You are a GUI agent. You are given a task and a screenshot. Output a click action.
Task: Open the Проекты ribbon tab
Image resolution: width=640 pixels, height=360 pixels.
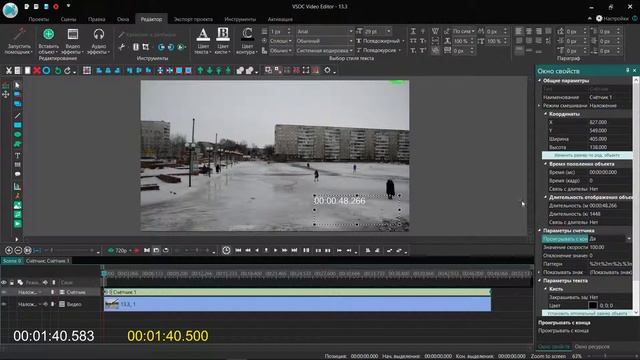click(39, 19)
